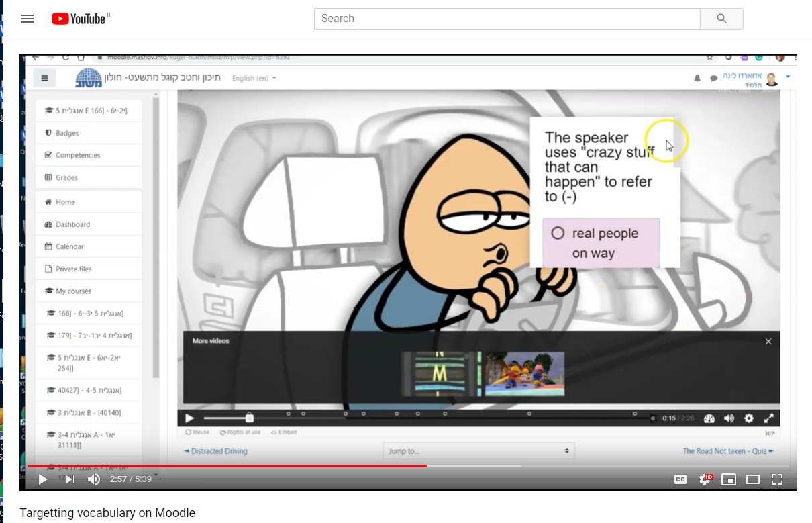Toggle YouTube closed captions
This screenshot has width=812, height=523.
coord(680,479)
